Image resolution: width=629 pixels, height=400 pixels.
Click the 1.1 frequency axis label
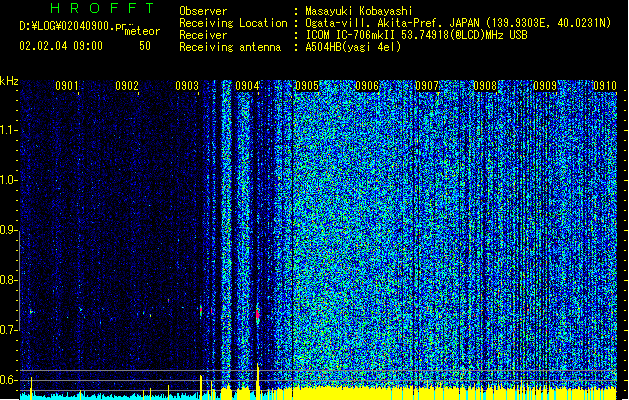coord(8,130)
